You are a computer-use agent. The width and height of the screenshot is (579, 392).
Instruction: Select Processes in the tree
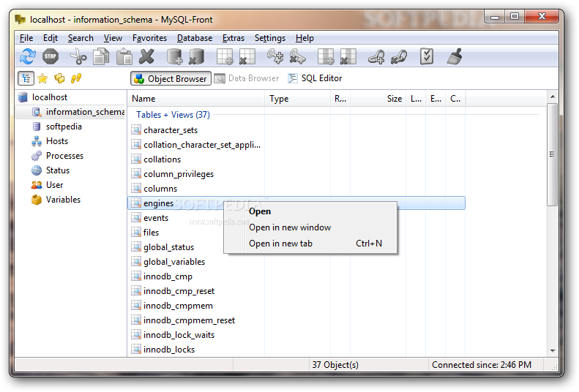pyautogui.click(x=64, y=156)
